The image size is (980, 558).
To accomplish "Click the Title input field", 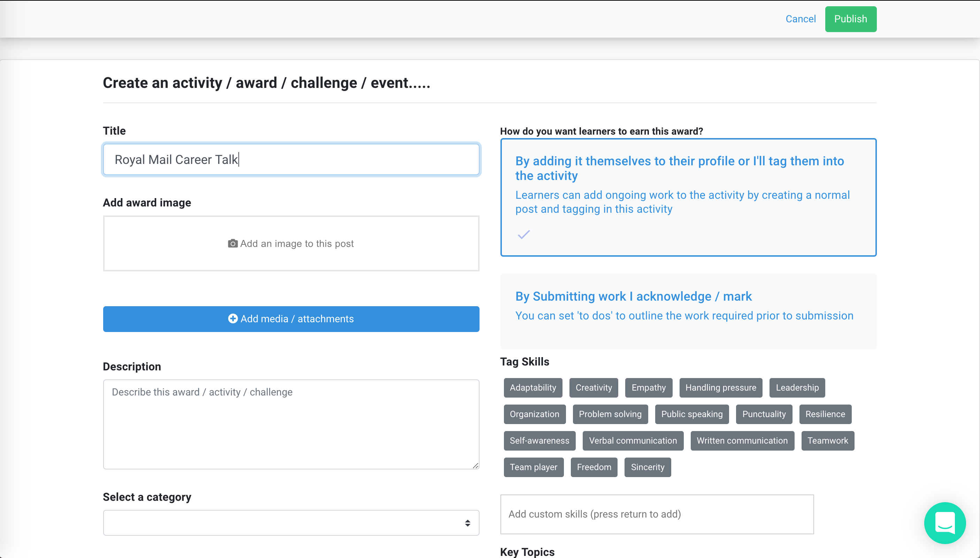I will pos(291,159).
